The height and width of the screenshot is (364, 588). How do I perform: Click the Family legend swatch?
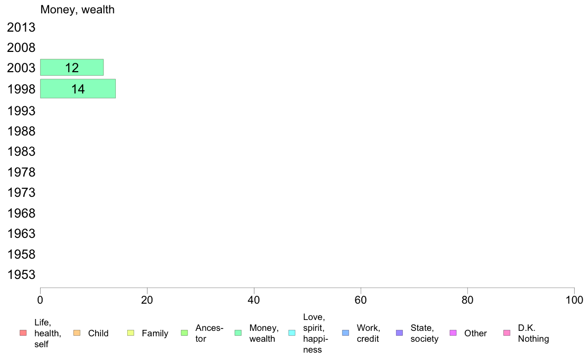pyautogui.click(x=131, y=333)
